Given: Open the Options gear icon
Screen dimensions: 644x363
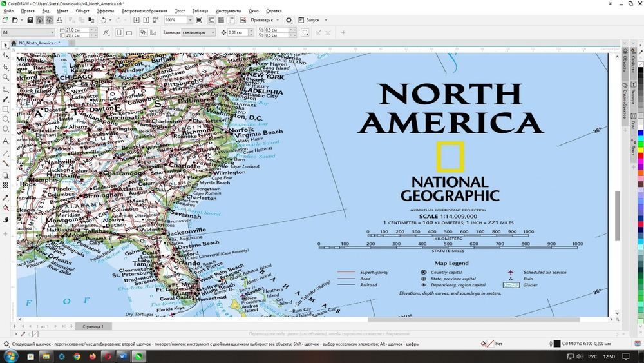Looking at the screenshot, I should pos(289,20).
